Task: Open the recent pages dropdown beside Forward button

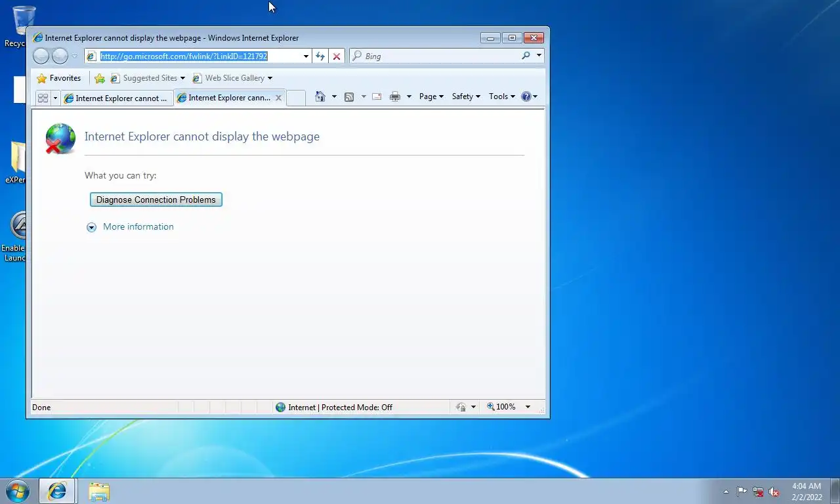Action: click(74, 56)
